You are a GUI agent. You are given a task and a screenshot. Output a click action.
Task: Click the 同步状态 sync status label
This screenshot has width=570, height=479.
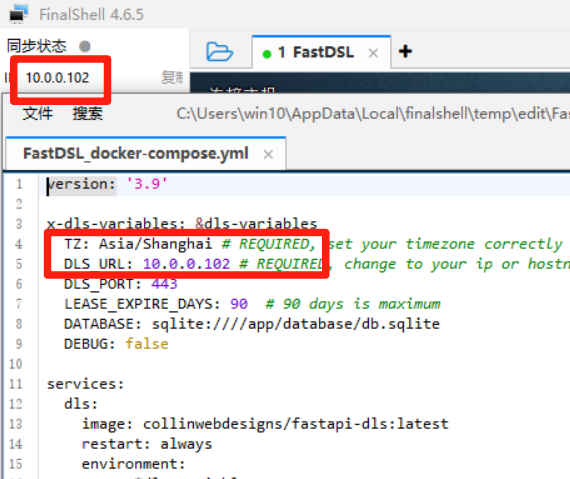coord(37,46)
